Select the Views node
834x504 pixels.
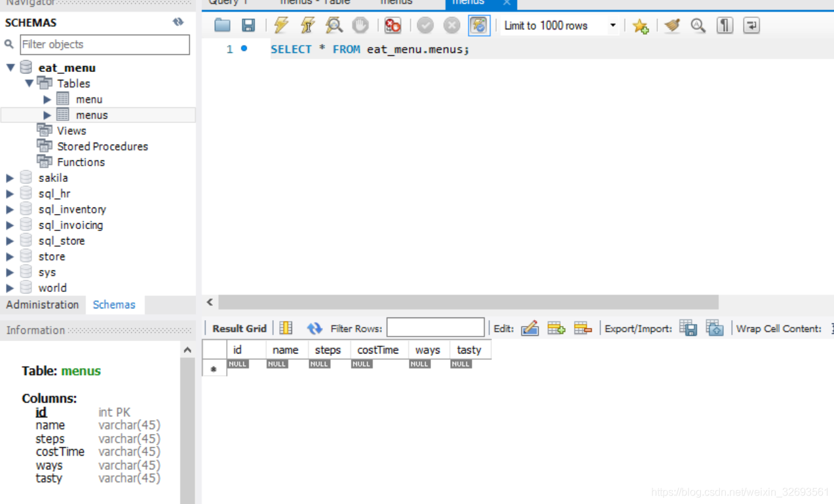[x=71, y=131]
